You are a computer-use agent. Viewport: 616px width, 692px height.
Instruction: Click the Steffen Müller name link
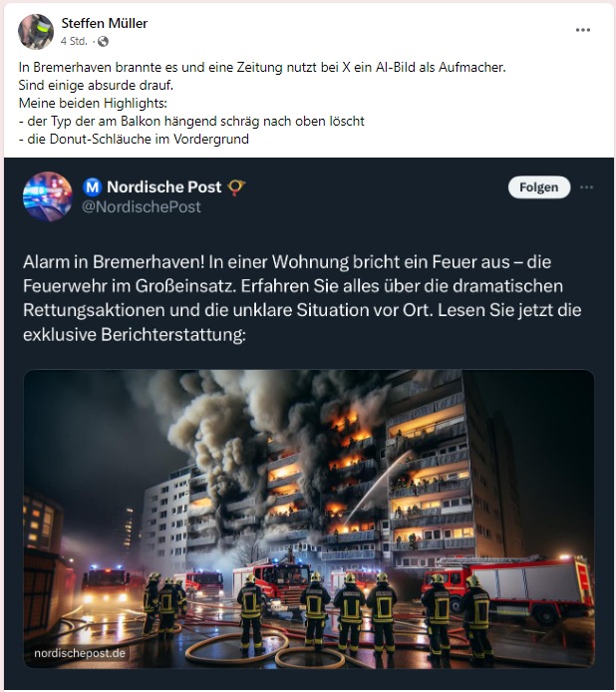pyautogui.click(x=104, y=23)
